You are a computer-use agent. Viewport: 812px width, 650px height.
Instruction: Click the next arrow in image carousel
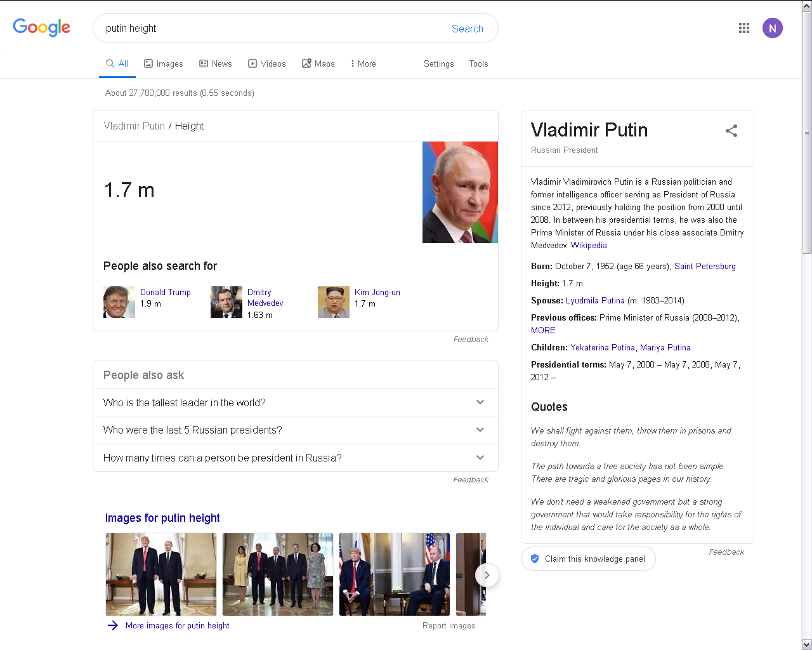click(487, 575)
